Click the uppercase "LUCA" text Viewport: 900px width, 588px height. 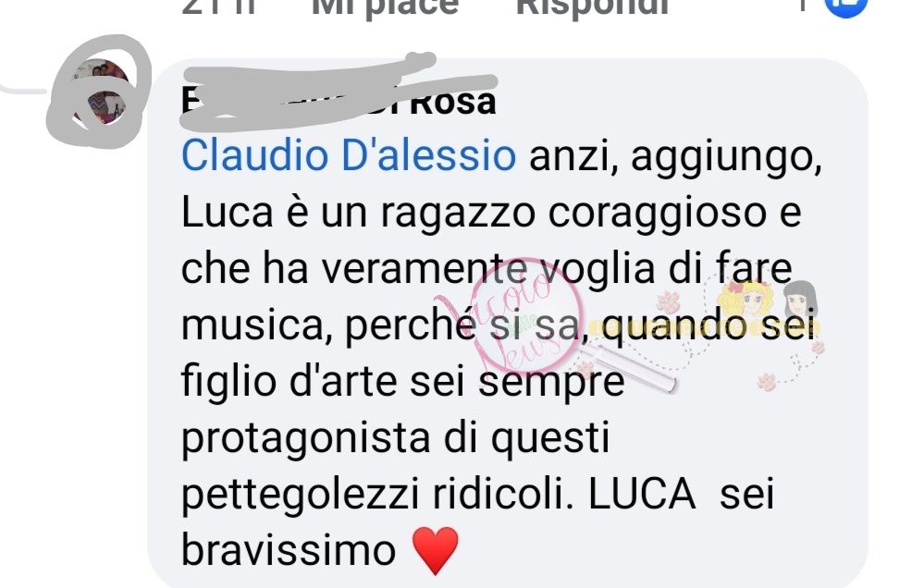[x=642, y=494]
